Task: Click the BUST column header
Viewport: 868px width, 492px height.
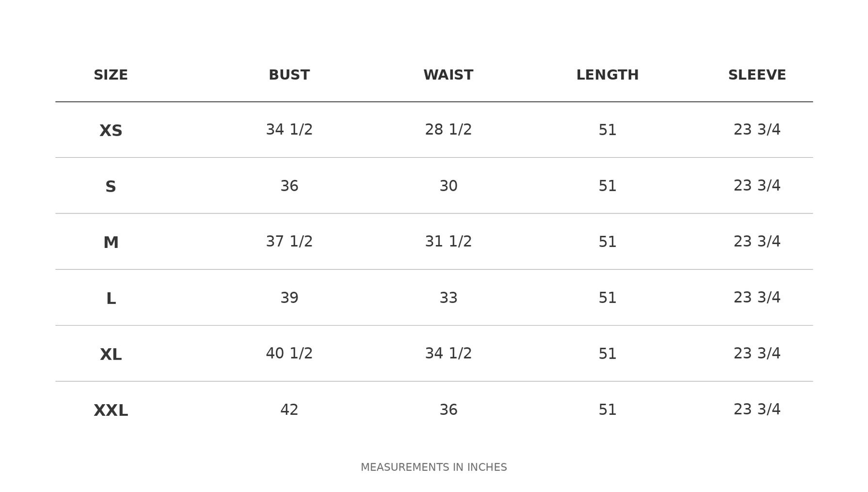Action: pyautogui.click(x=289, y=75)
